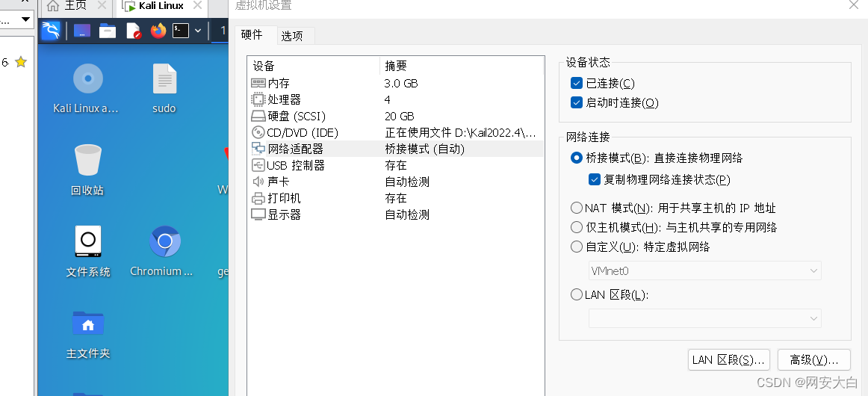Open the file manager icon in panel

click(x=108, y=31)
